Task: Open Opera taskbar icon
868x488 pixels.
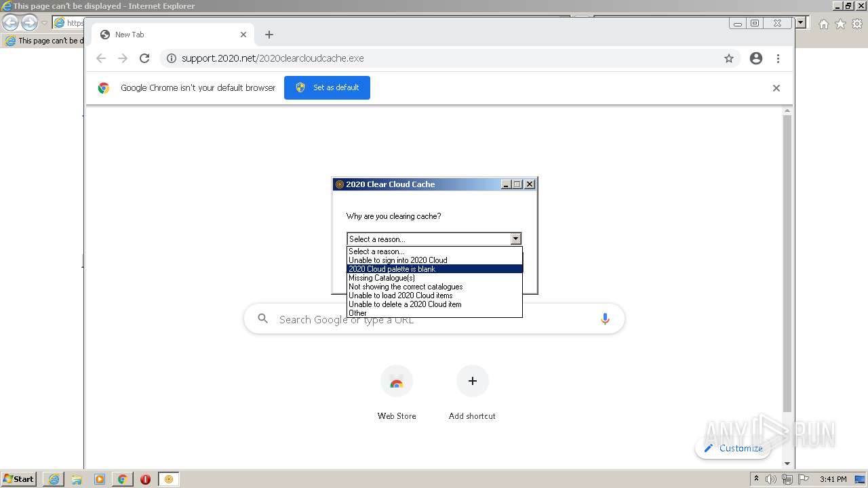Action: (145, 479)
